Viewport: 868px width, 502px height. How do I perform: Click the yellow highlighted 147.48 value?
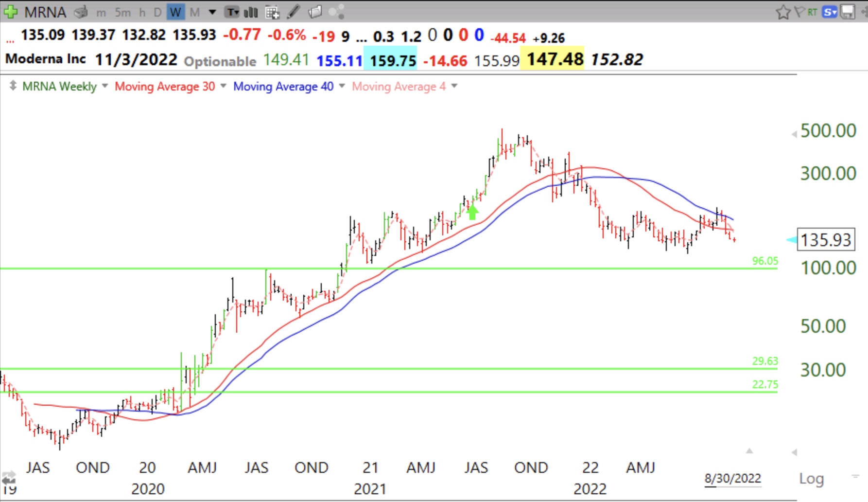[552, 59]
